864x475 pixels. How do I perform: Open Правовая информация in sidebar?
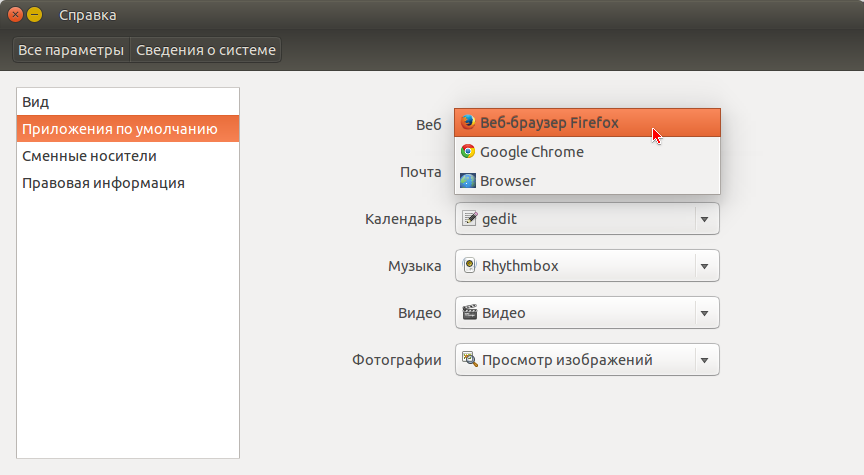tap(103, 183)
